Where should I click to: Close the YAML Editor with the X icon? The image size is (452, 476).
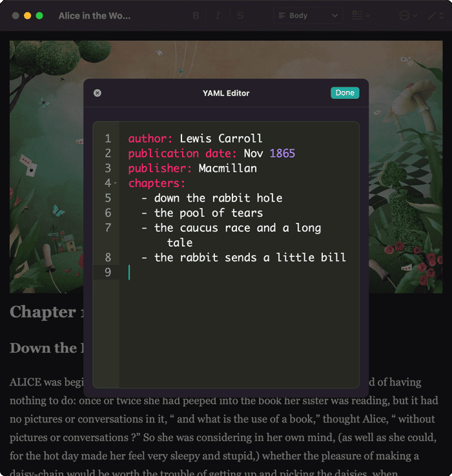click(x=98, y=93)
